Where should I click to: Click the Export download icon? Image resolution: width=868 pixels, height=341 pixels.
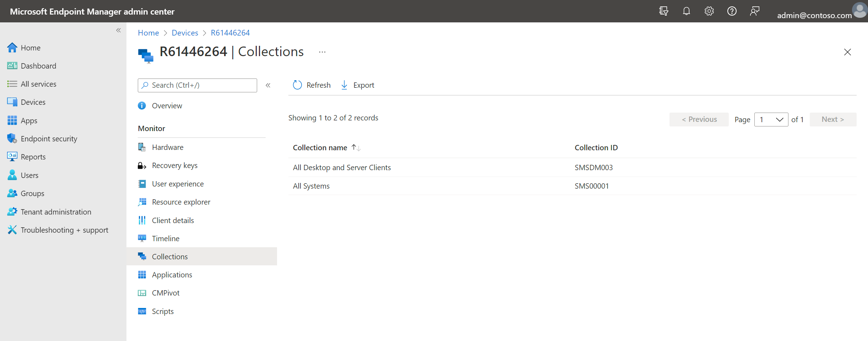[344, 85]
